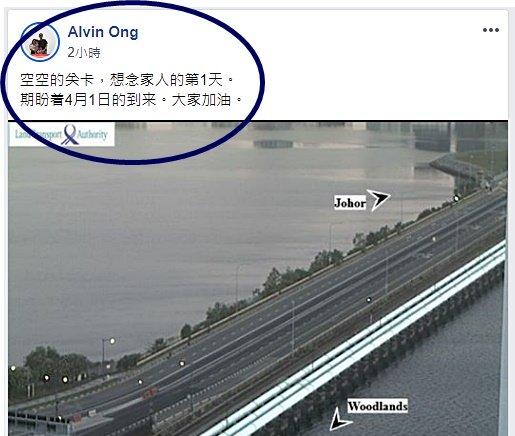Open the Alvin Ong profile name link
Image resolution: width=515 pixels, height=436 pixels.
(x=103, y=32)
